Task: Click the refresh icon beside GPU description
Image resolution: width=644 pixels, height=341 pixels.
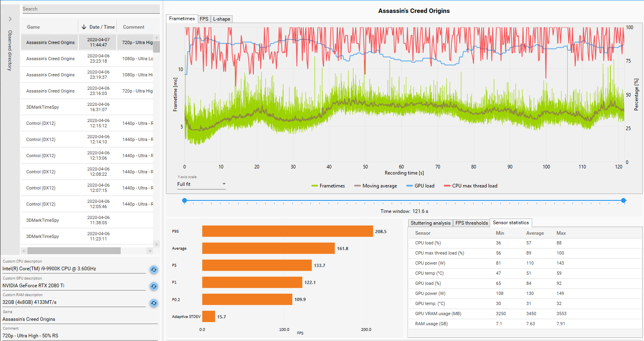Action: click(154, 286)
